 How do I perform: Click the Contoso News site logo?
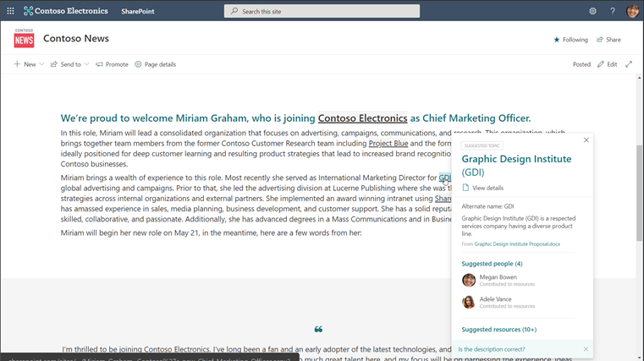tap(24, 38)
